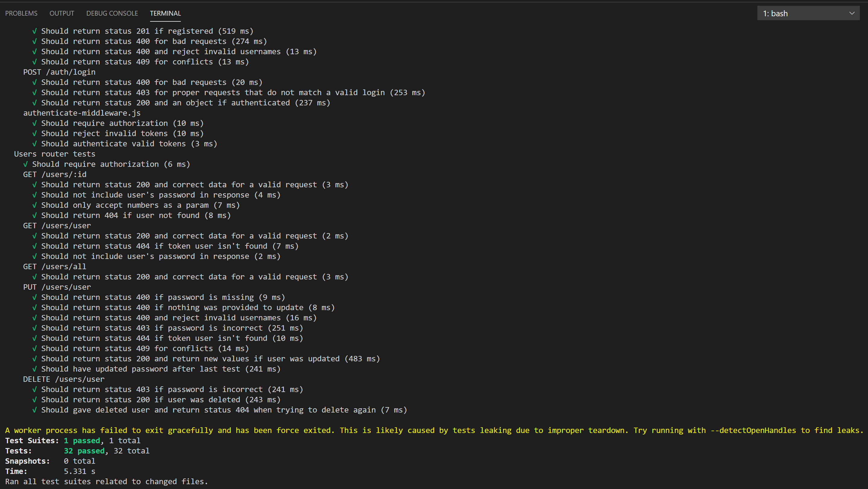Image resolution: width=868 pixels, height=489 pixels.
Task: Click 'Should authenticate valid tokens (3 ms)' line
Action: click(x=125, y=144)
